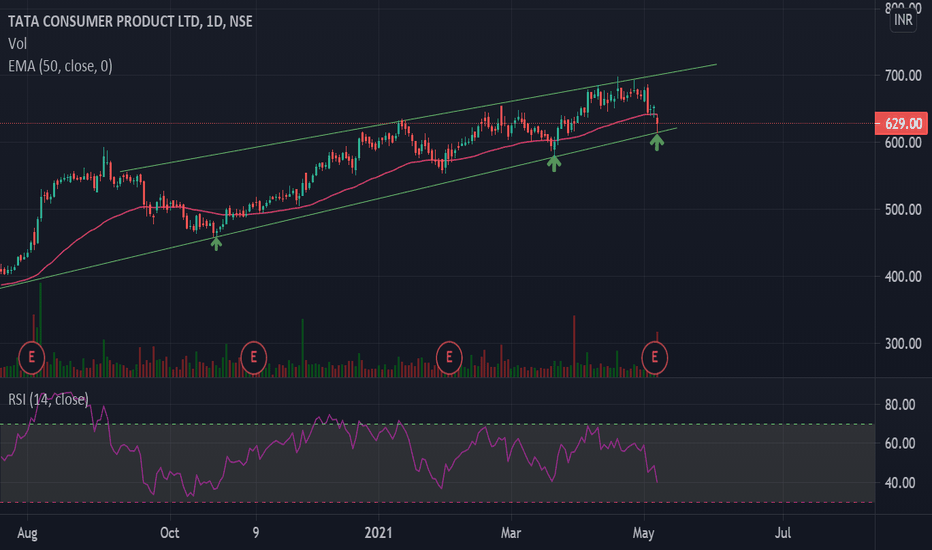Click the Aug label on time axis
This screenshot has width=932, height=550.
coord(27,533)
